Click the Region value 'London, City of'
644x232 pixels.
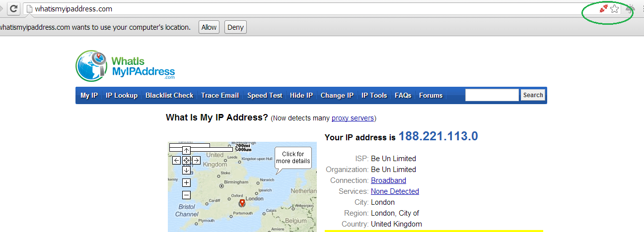coord(395,213)
